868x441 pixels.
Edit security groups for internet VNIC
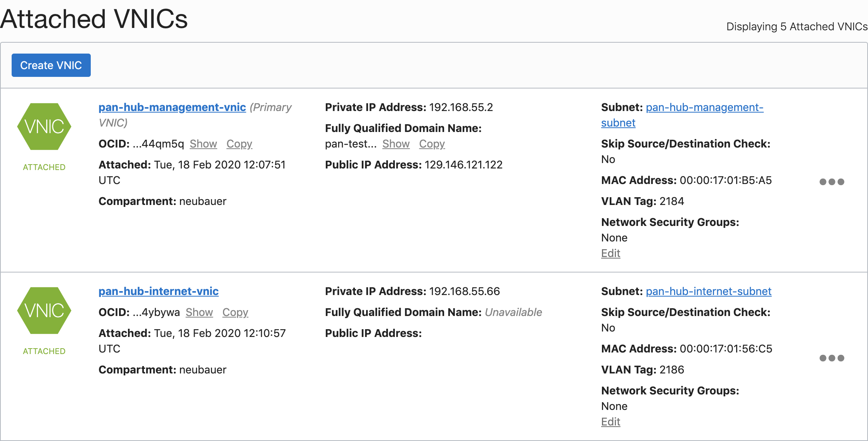point(610,422)
